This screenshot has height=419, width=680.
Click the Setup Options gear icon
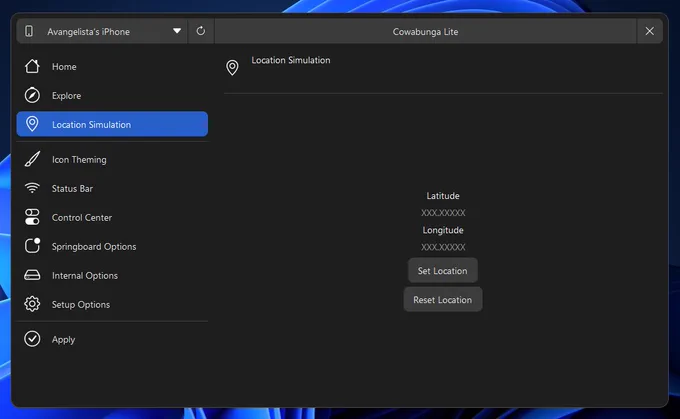coord(32,304)
